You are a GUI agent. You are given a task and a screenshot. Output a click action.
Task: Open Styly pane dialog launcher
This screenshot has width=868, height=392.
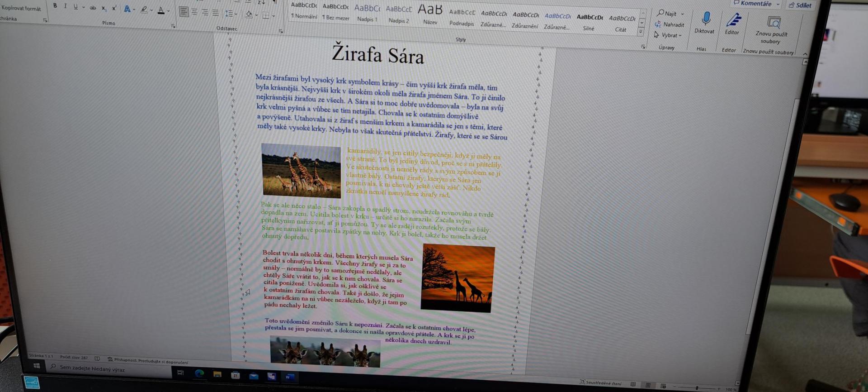click(643, 47)
